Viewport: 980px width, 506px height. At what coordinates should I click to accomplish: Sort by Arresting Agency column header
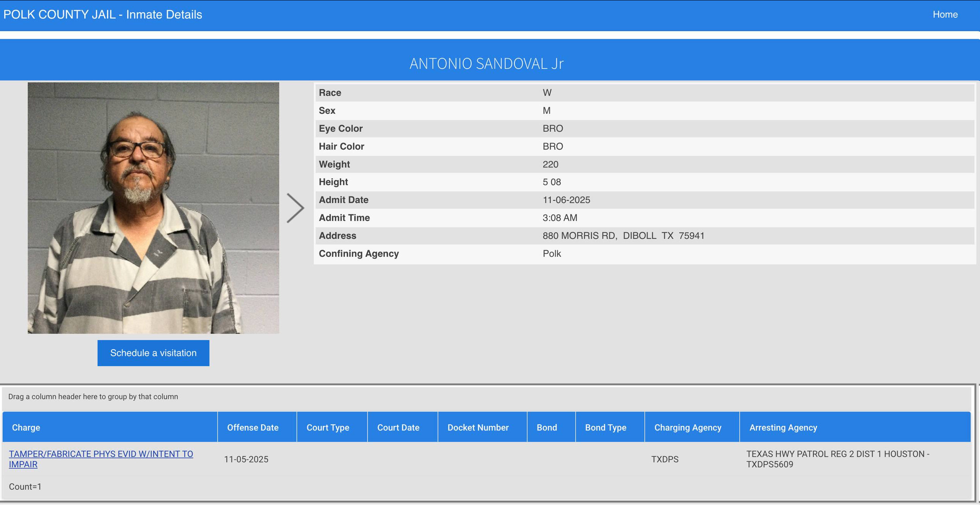click(783, 427)
